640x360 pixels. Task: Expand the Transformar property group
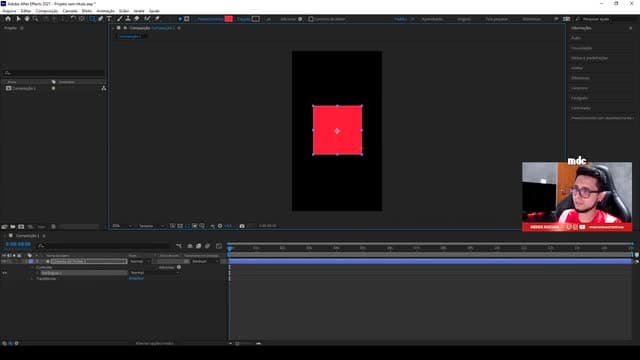[x=32, y=279]
